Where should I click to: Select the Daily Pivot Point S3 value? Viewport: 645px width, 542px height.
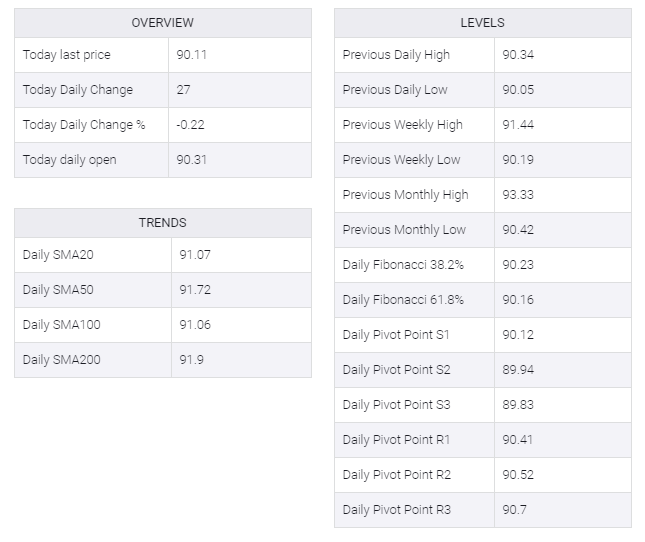click(518, 405)
